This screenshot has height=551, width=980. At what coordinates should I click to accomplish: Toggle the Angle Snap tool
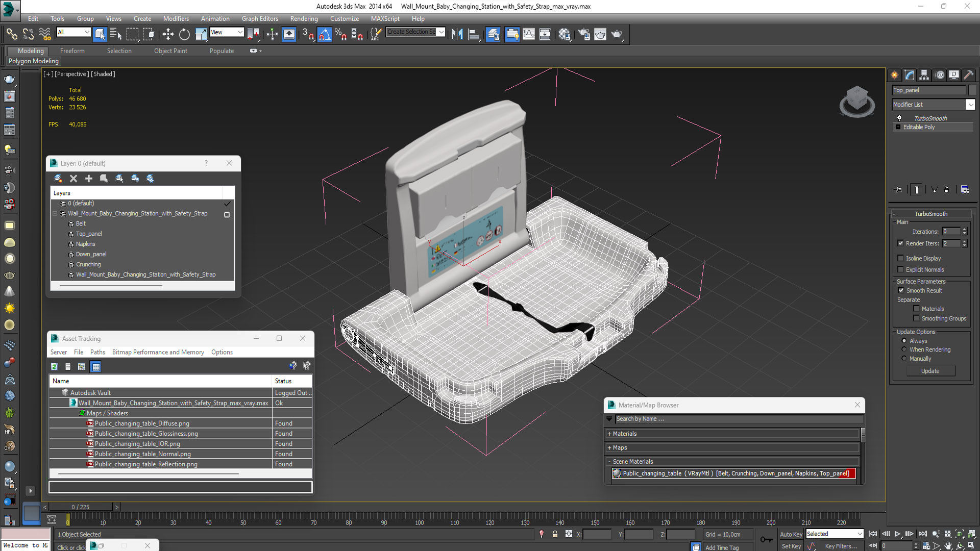click(x=325, y=34)
